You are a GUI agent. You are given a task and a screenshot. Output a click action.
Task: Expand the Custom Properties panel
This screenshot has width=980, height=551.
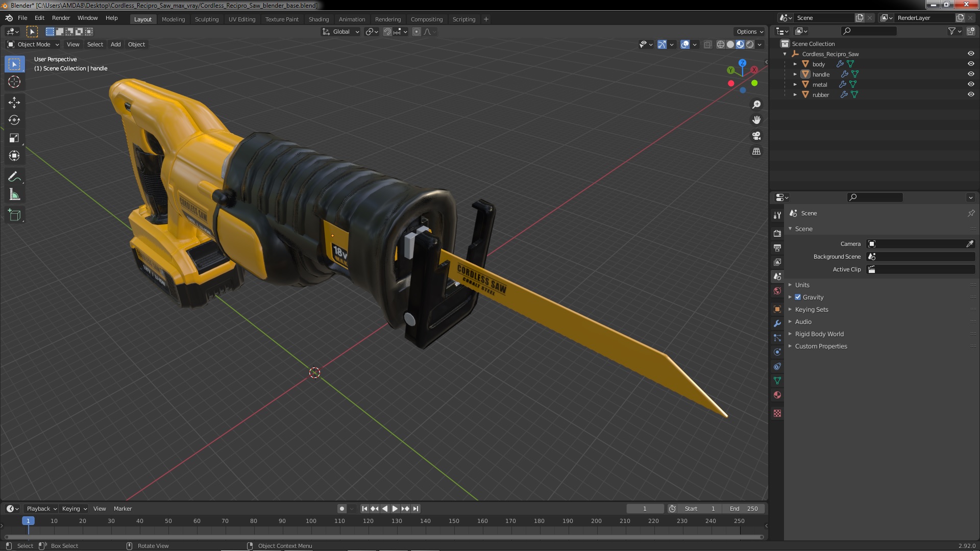coord(821,346)
